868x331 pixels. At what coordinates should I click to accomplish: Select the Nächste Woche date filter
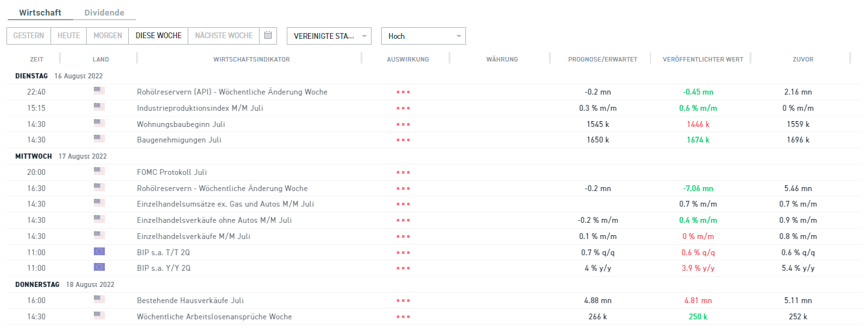tap(223, 36)
